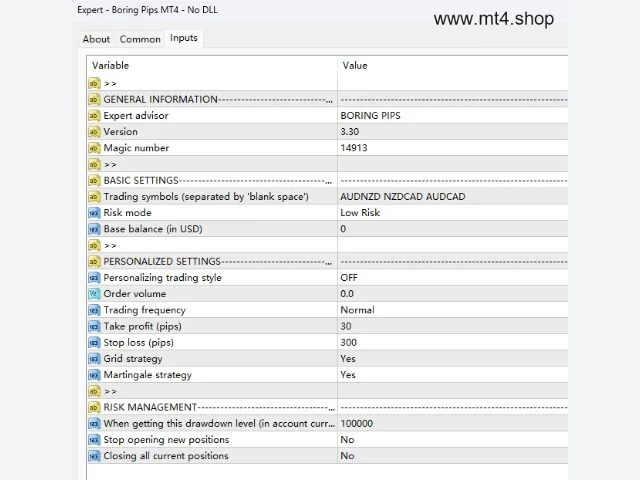Image resolution: width=640 pixels, height=480 pixels.
Task: Click the Stop loss row icon
Action: coord(94,342)
